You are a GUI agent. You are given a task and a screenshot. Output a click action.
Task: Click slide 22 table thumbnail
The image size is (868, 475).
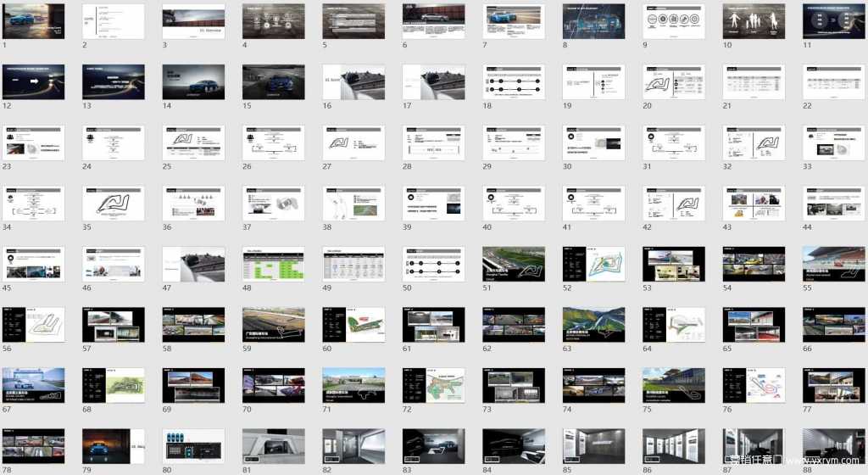click(x=834, y=82)
